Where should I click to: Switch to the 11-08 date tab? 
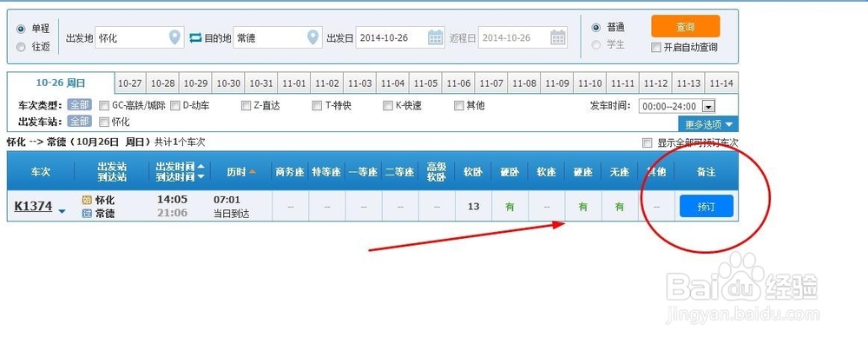coord(524,83)
